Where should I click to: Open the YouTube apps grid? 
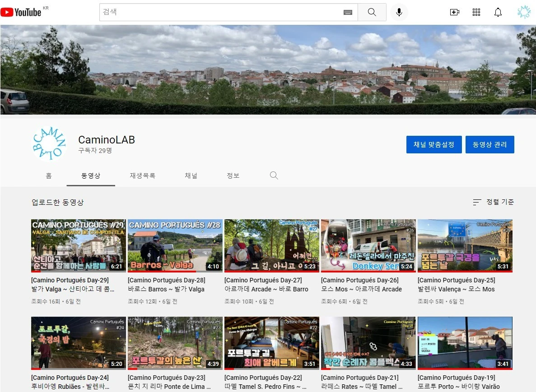476,12
